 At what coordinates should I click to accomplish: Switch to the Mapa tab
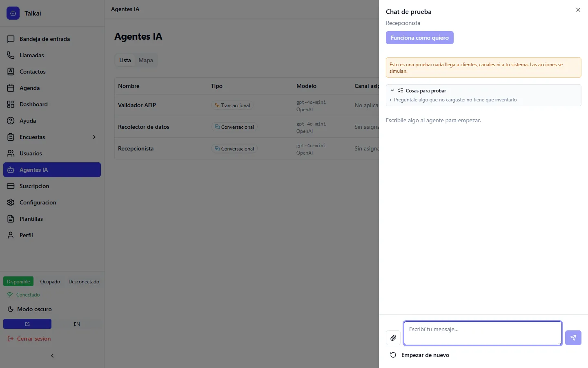click(x=146, y=60)
